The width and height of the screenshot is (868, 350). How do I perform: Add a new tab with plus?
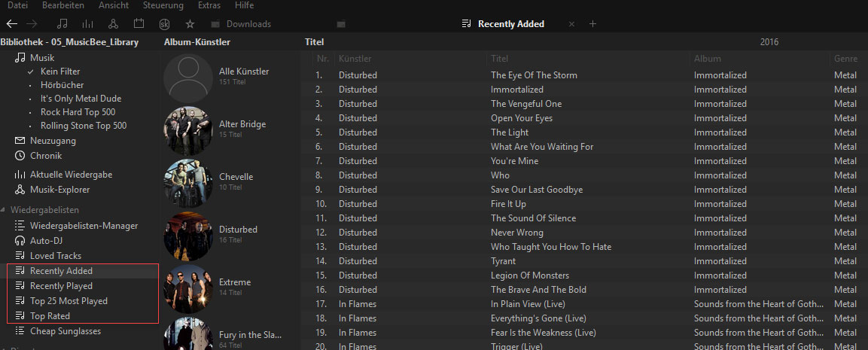593,24
